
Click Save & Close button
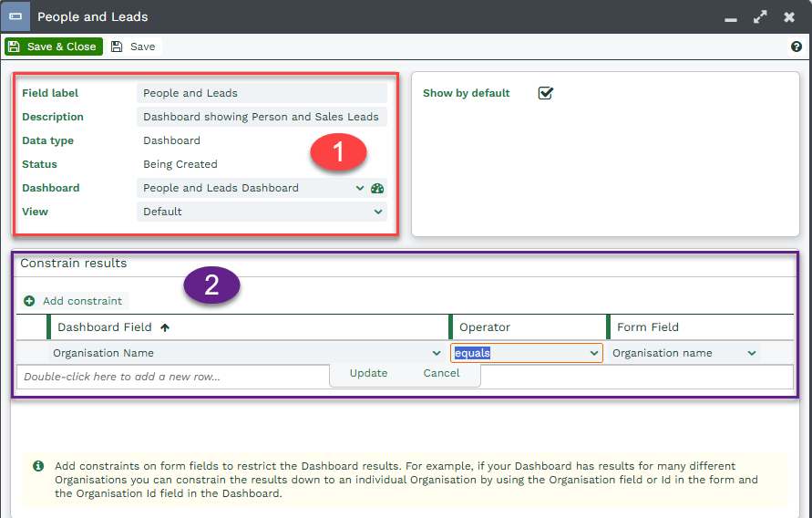tap(53, 47)
